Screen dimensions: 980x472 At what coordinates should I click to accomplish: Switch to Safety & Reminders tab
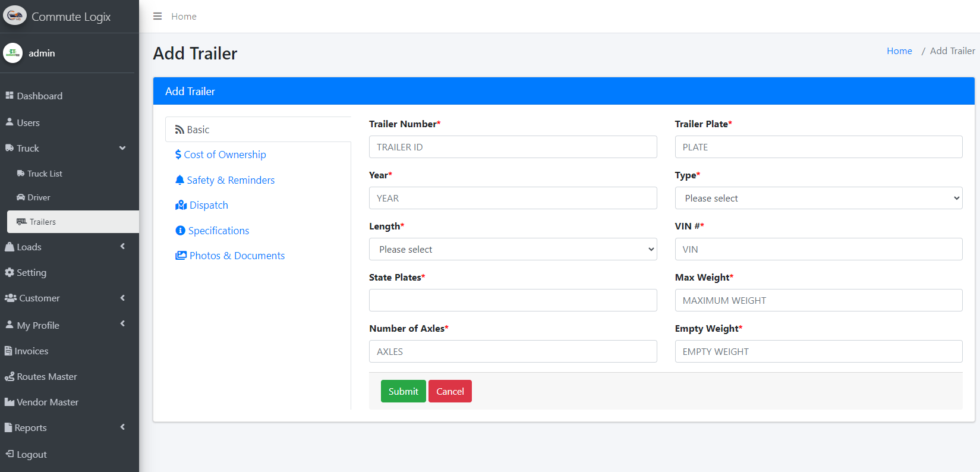coord(231,180)
